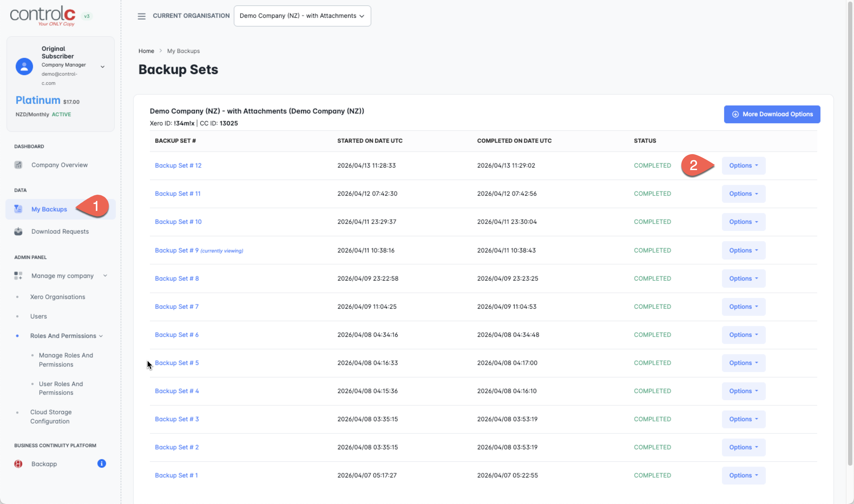Click the hamburger menu icon
854x504 pixels.
141,16
